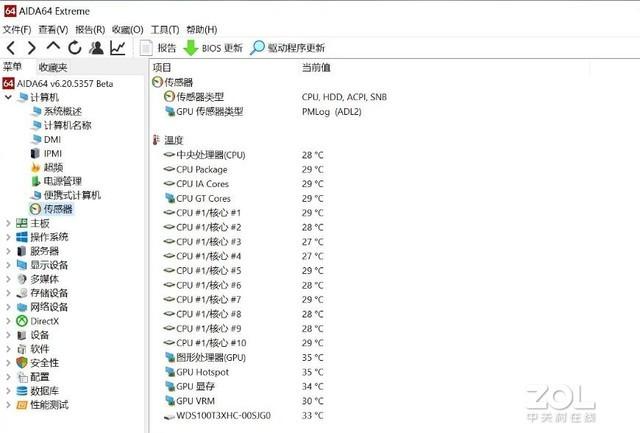
Task: Click the 性能测试 benchmark icon
Action: click(22, 405)
